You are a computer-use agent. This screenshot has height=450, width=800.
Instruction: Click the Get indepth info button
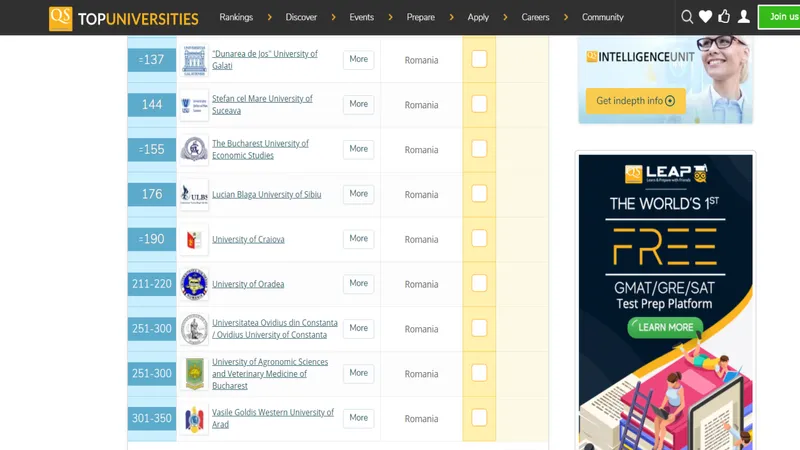point(635,101)
